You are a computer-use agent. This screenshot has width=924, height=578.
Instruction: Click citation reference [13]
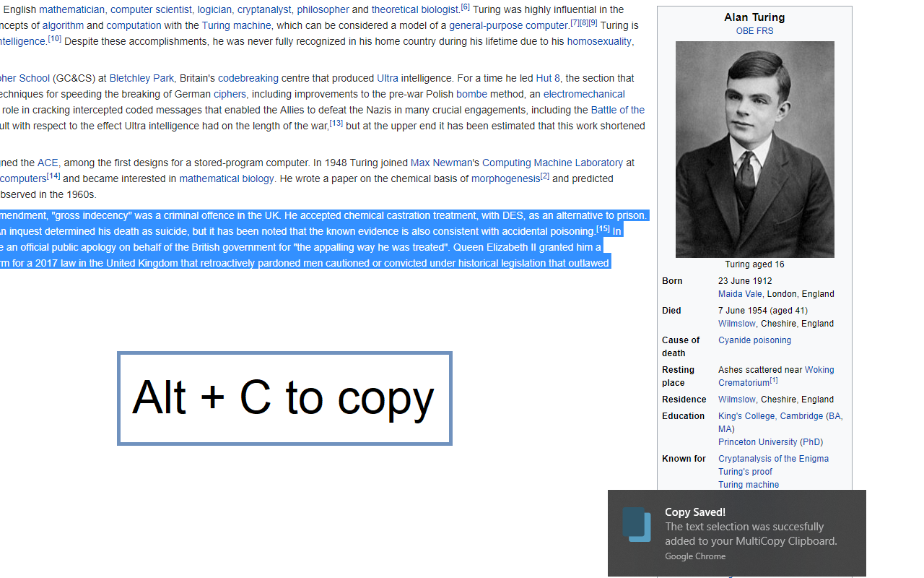[336, 123]
